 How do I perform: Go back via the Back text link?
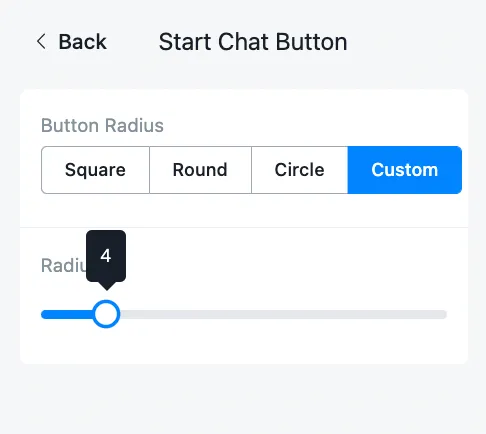click(x=82, y=42)
